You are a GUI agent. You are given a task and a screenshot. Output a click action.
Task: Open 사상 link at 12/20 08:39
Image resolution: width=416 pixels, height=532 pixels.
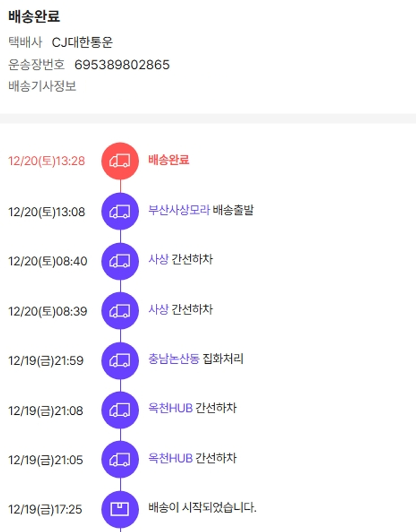(x=158, y=310)
